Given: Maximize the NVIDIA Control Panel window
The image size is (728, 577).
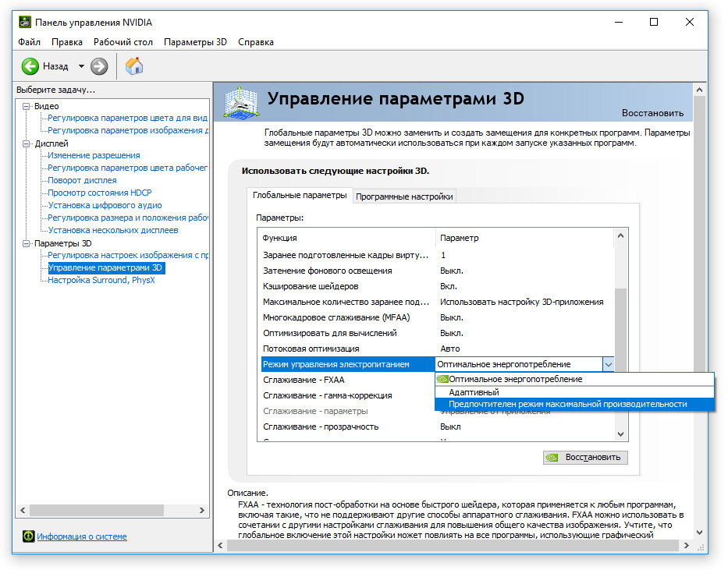Looking at the screenshot, I should pyautogui.click(x=654, y=22).
